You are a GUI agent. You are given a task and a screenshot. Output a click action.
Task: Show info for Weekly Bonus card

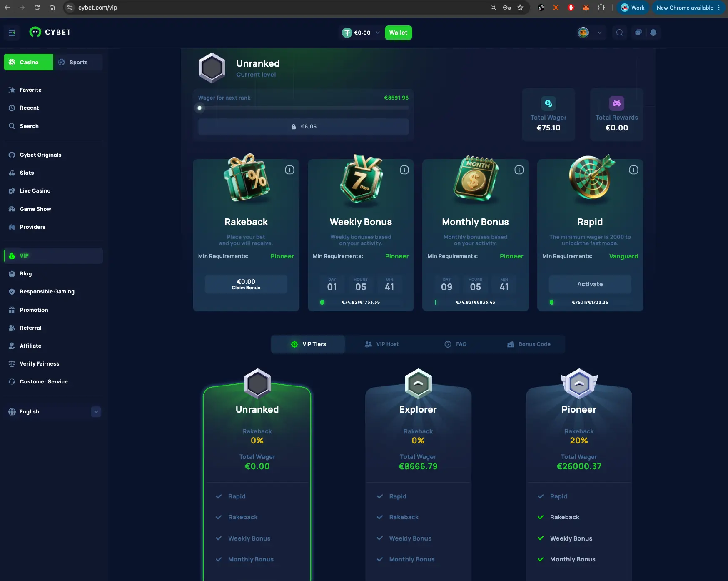point(404,170)
